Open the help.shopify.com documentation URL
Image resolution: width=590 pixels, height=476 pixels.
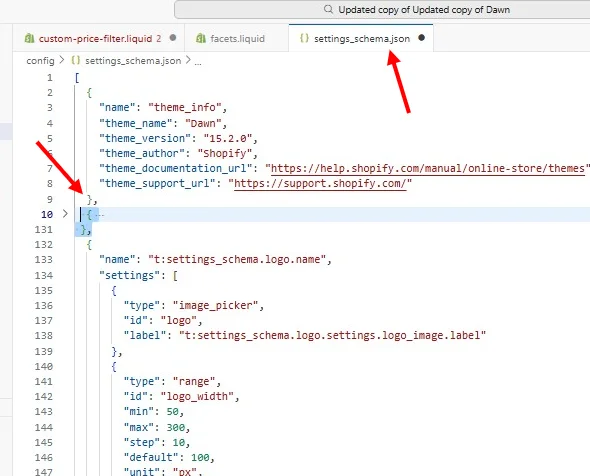tap(428, 168)
